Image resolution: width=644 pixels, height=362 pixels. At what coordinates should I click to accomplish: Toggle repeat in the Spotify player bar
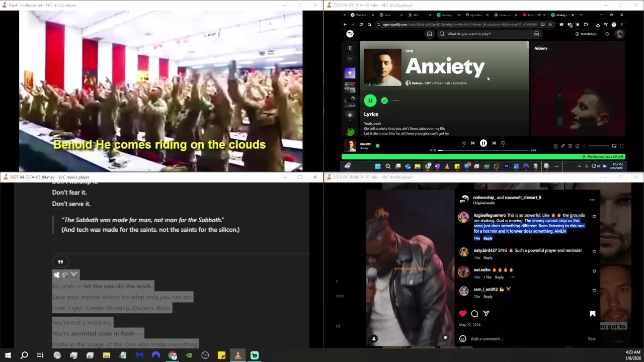coord(503,143)
